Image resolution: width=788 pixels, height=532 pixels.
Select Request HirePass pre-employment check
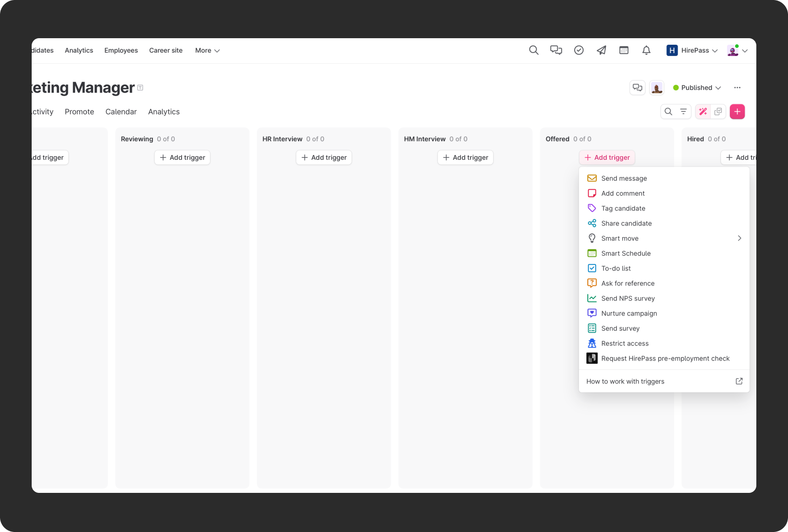(x=664, y=358)
